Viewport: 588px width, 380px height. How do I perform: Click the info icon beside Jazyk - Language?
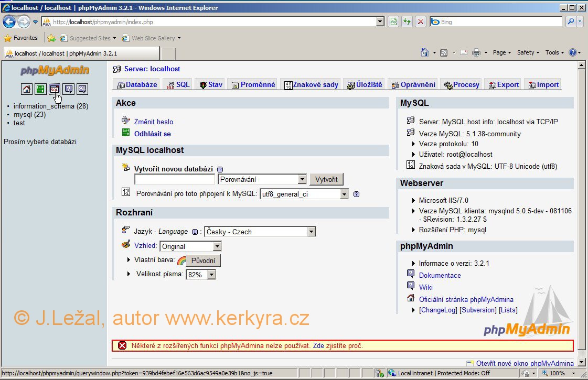pyautogui.click(x=195, y=232)
